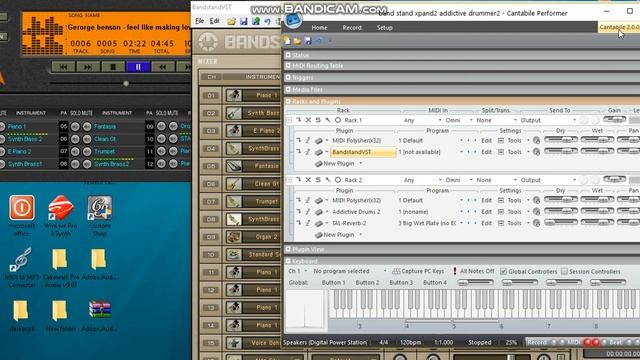Screen dimensions: 640x360
Task: Click the Trumpet instrument icon on channel 07
Action: click(234, 202)
